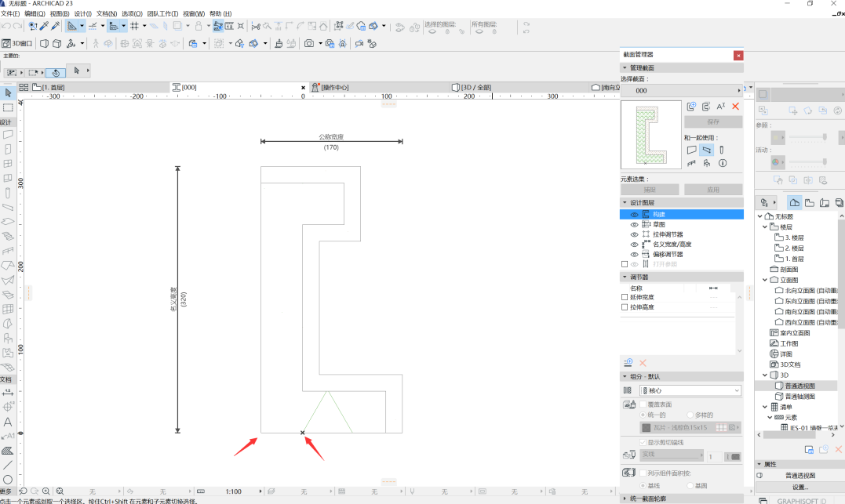Viewport: 845px width, 504px height.
Task: Check the 拉伸高度 checkbox
Action: click(x=625, y=307)
